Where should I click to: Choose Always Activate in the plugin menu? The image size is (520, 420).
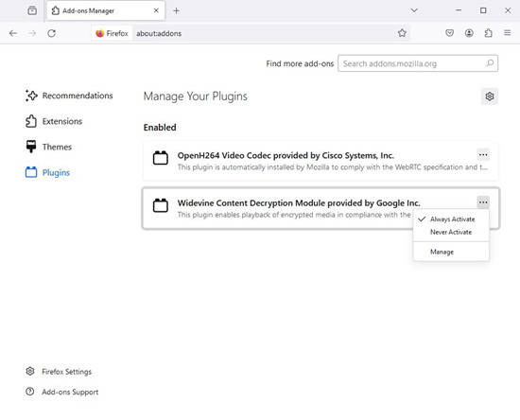point(451,219)
